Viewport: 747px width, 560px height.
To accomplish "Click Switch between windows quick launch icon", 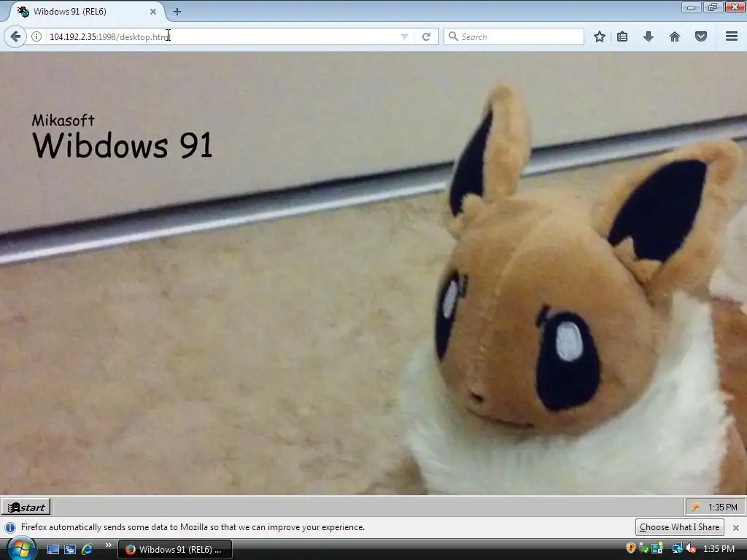I will coord(70,550).
